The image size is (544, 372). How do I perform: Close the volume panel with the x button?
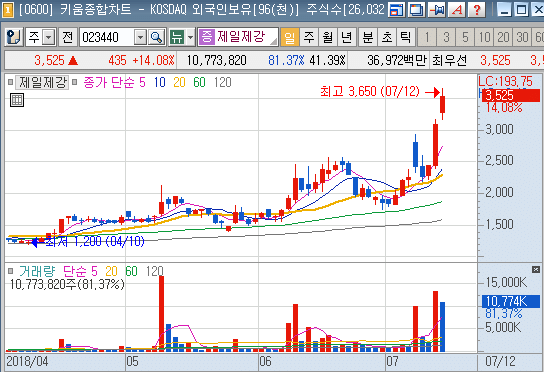pyautogui.click(x=536, y=269)
